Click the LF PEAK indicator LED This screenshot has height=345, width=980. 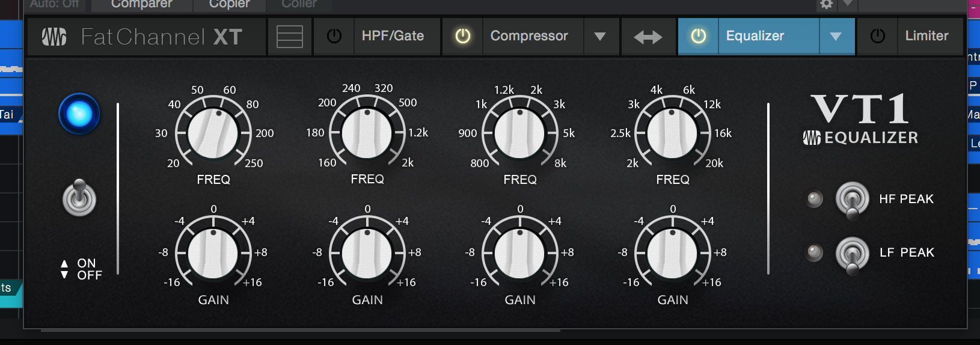pos(815,252)
